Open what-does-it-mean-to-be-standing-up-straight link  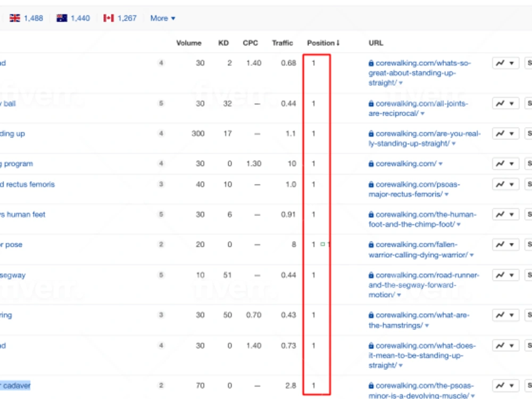tap(422, 355)
